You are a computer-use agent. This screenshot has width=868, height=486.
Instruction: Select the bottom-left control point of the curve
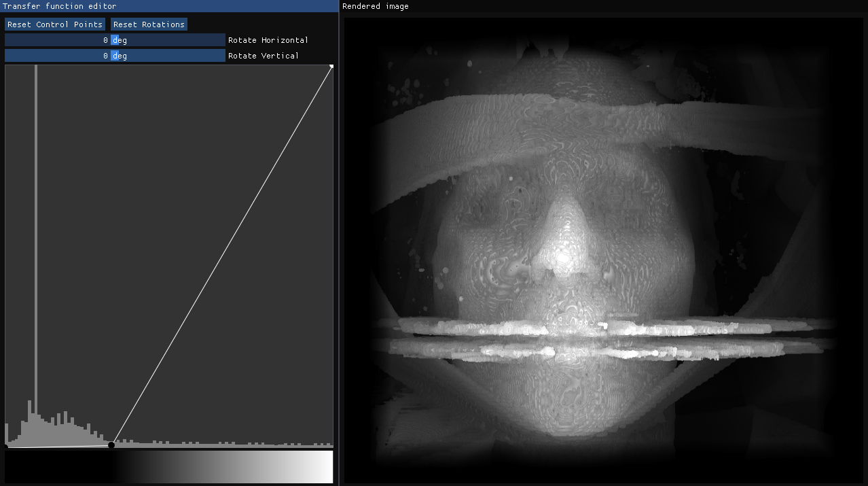click(5, 447)
